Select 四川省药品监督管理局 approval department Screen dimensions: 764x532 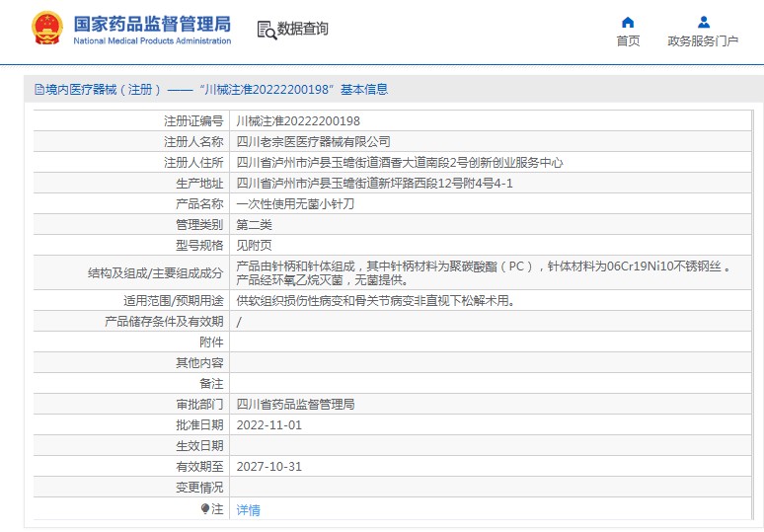(295, 404)
